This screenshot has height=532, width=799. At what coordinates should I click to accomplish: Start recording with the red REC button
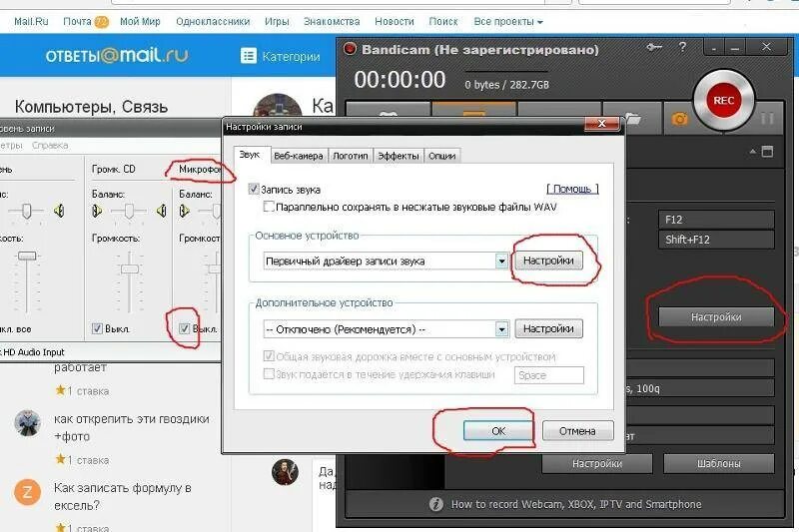click(723, 100)
